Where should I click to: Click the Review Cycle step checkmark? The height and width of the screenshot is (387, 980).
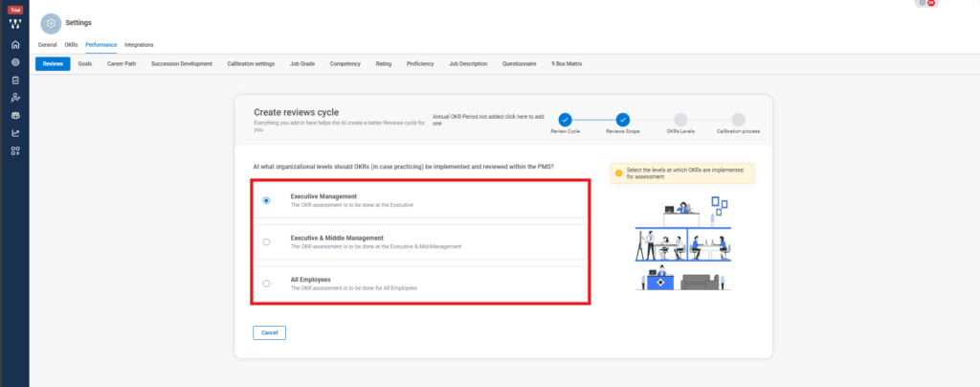pos(565,120)
